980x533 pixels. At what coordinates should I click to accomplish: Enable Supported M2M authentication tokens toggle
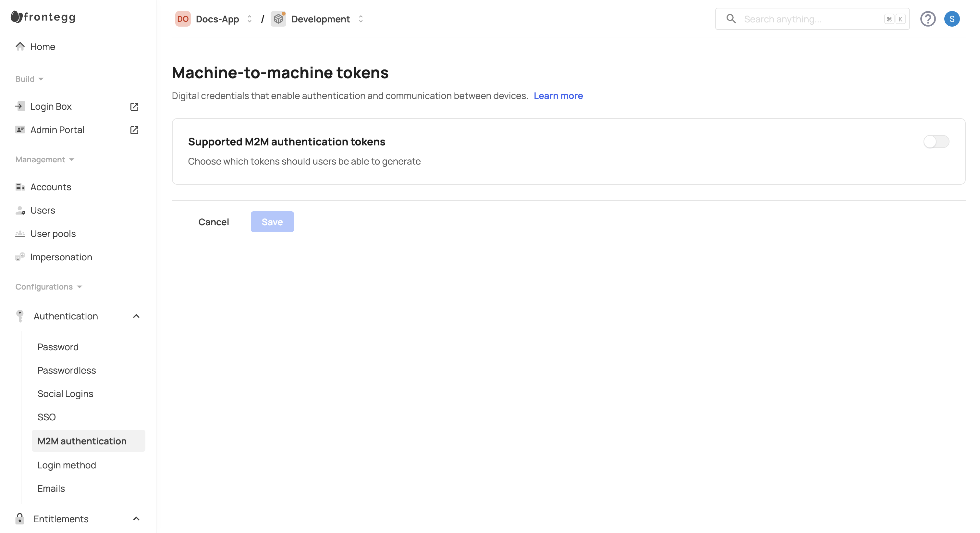click(x=936, y=142)
